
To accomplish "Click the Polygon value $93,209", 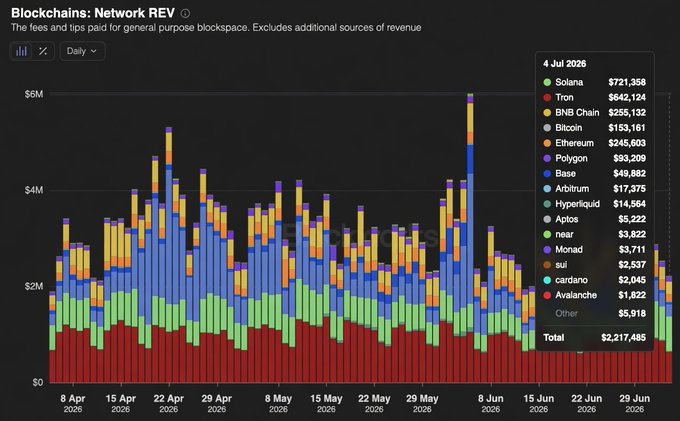I will 629,158.
